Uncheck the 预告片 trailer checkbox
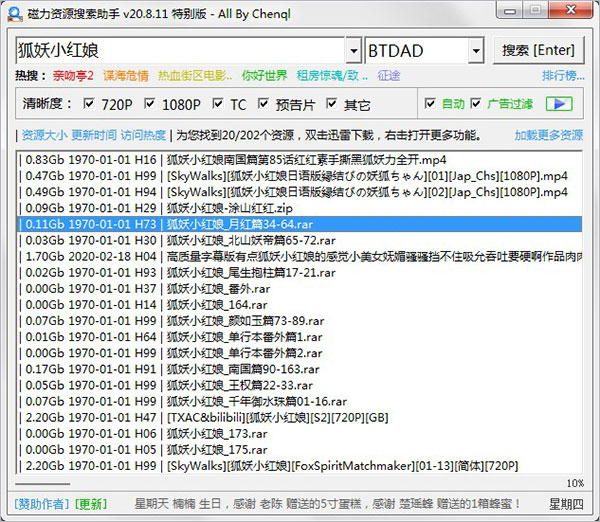600x522 pixels. pyautogui.click(x=263, y=104)
